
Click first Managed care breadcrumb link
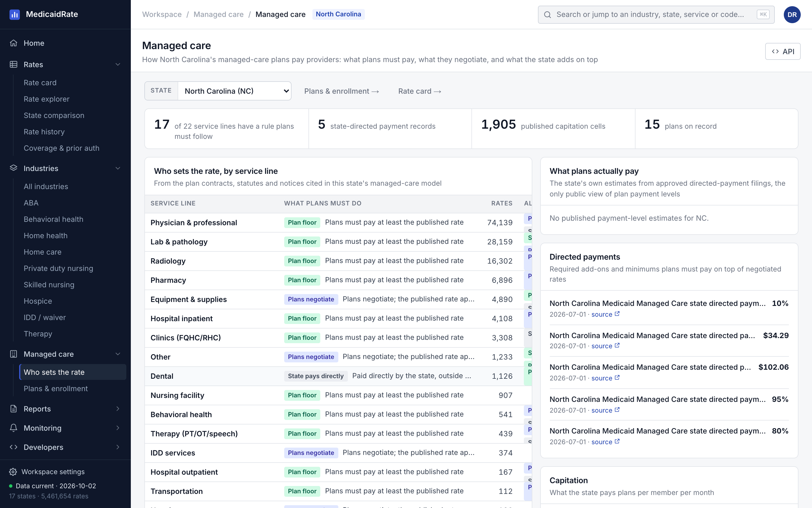[219, 14]
